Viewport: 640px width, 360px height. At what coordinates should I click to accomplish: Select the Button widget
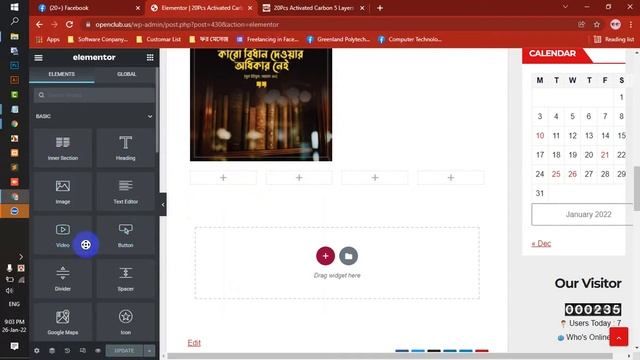pos(125,235)
